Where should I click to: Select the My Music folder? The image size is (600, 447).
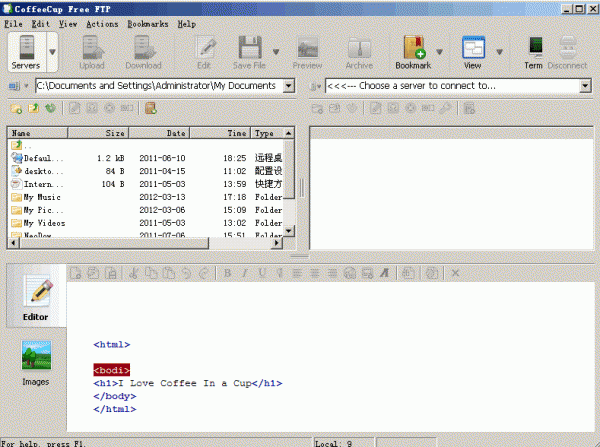42,197
